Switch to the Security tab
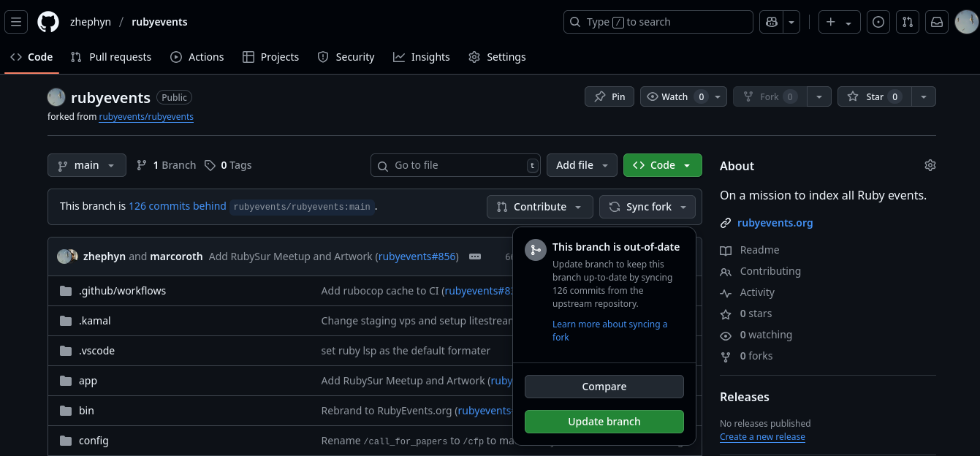The width and height of the screenshot is (980, 456). 346,57
